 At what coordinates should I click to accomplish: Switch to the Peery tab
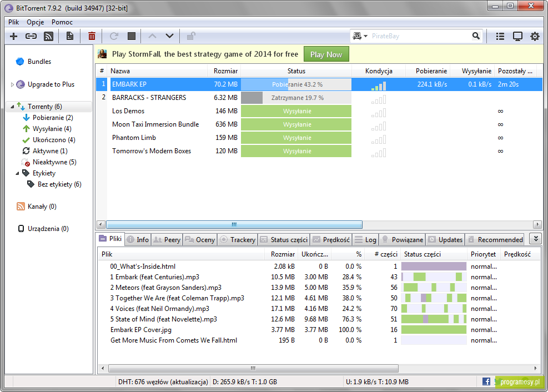pos(167,240)
